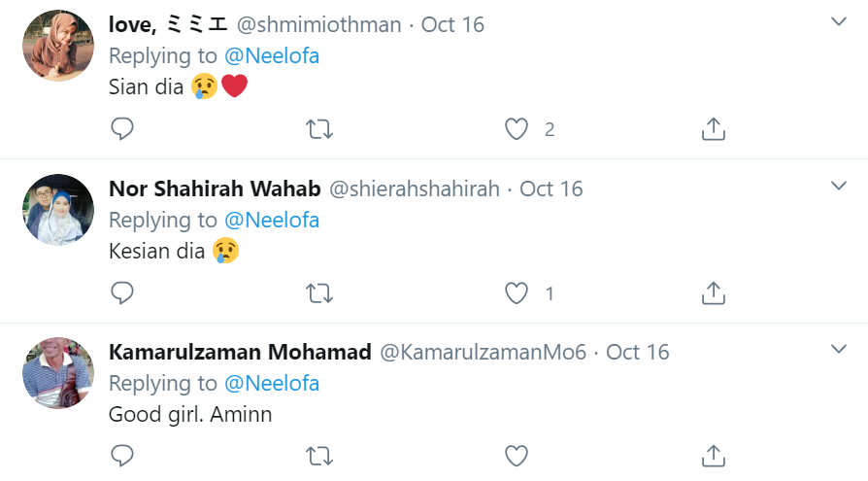Reply to Nor Shahirah Wahab's tweet
The image size is (868, 481).
[x=122, y=292]
